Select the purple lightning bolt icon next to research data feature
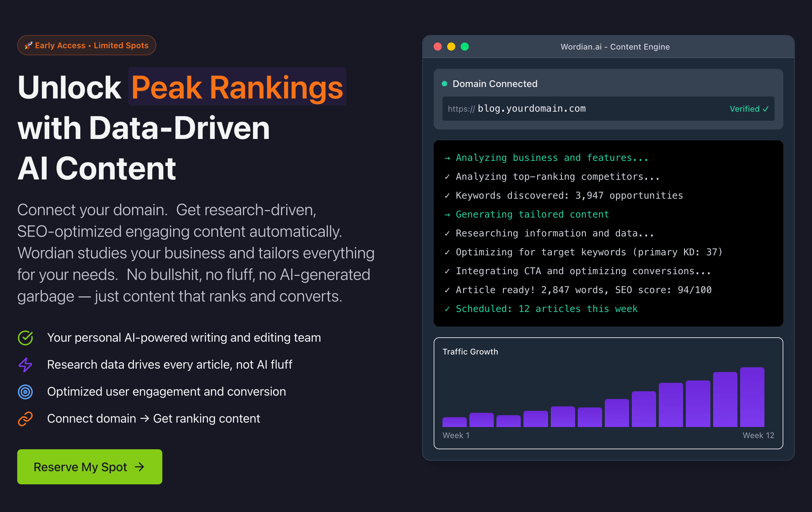 25,365
